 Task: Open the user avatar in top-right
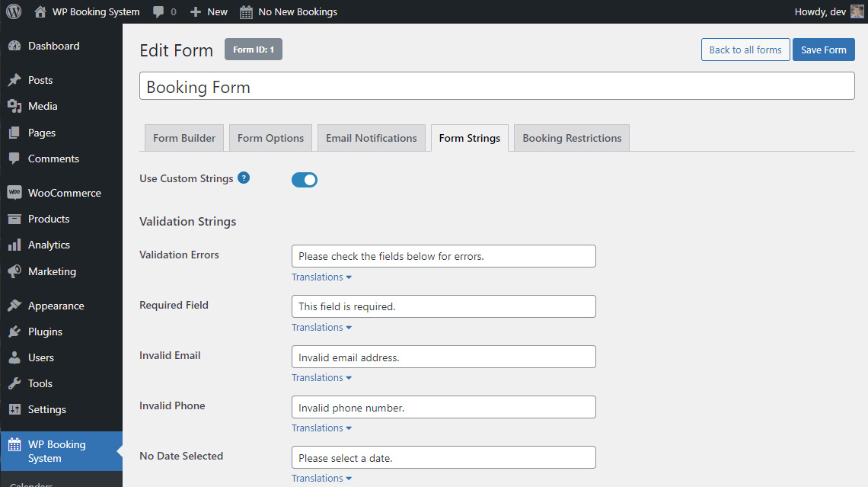click(857, 11)
